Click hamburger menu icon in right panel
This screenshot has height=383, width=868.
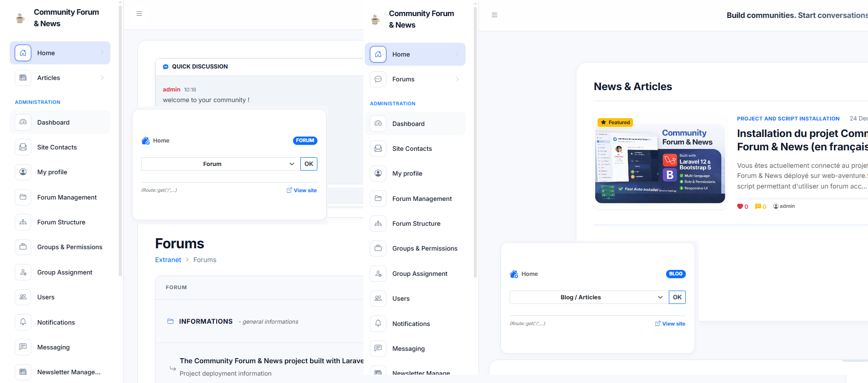[x=494, y=15]
